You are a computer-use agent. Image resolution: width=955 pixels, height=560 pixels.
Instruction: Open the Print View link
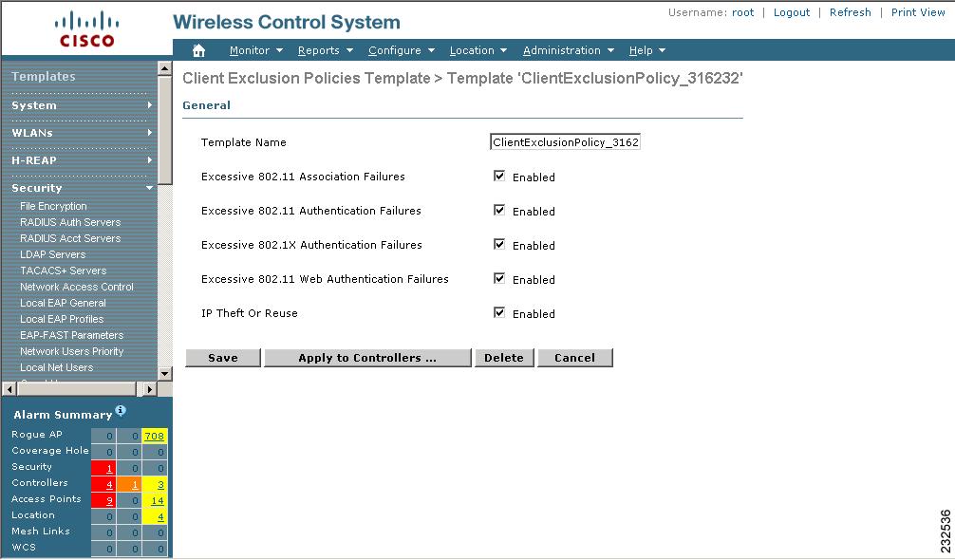(918, 12)
